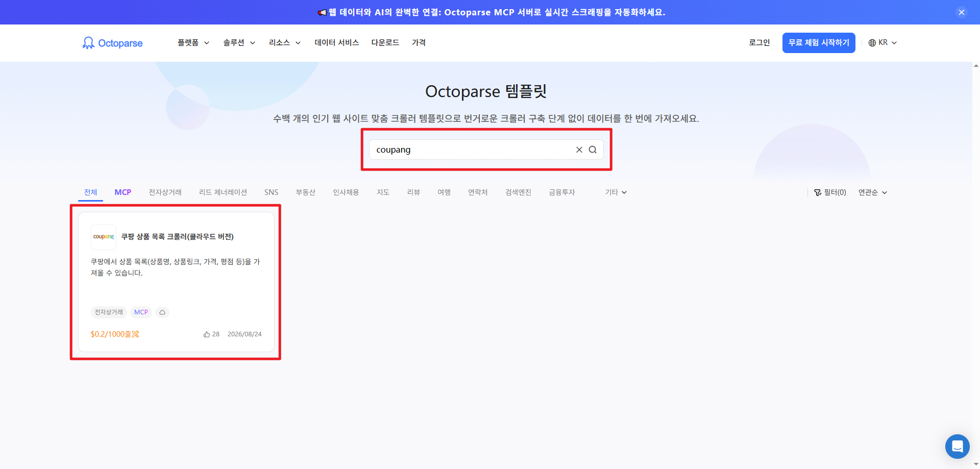Select the 전체 tab
The height and width of the screenshot is (469, 980).
coord(91,192)
